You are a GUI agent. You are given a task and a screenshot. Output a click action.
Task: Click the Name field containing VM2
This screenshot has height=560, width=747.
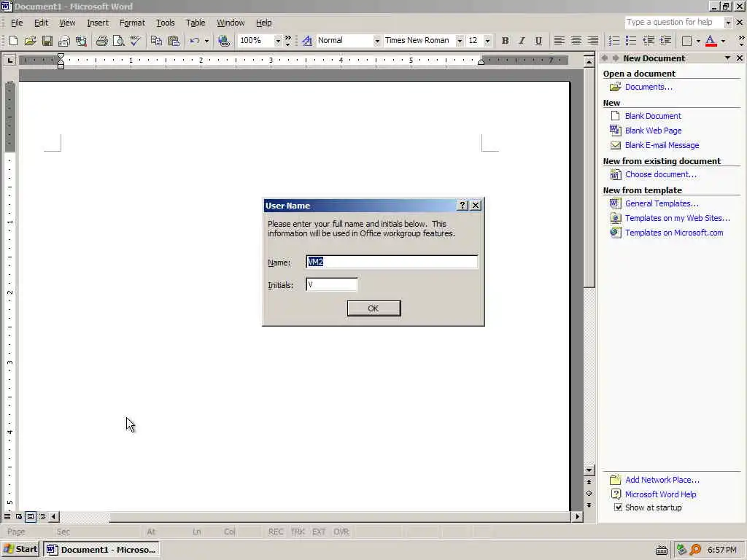coord(392,262)
